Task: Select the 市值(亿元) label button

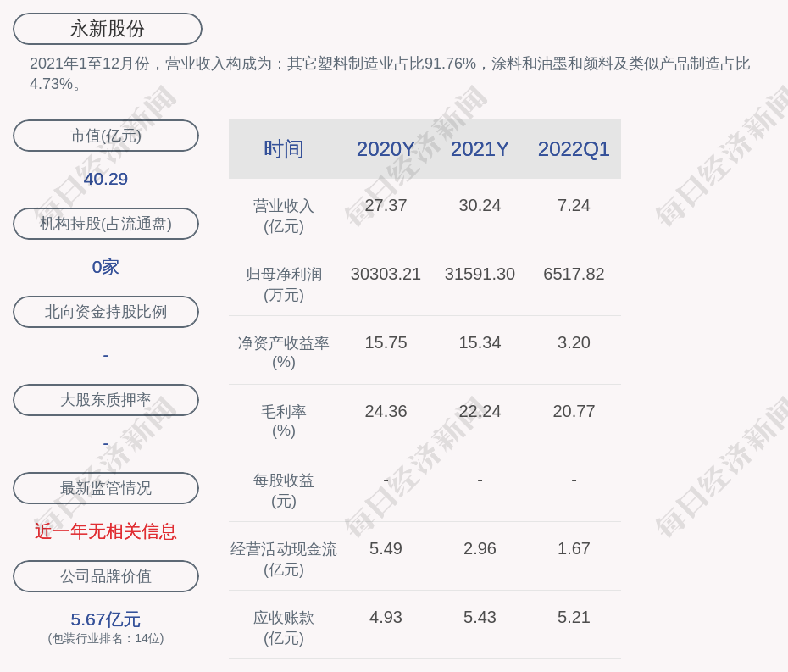Action: [x=106, y=136]
